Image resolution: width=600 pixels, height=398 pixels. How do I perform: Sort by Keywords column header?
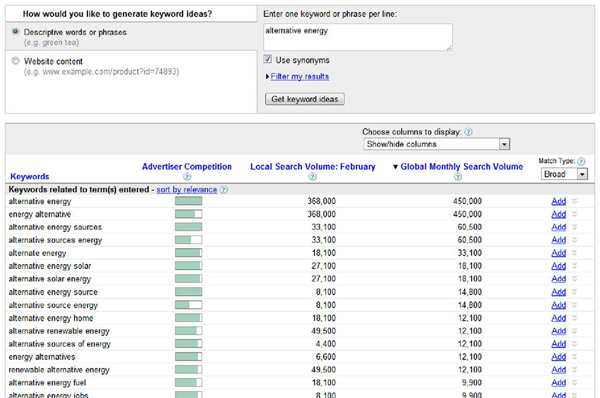pos(30,176)
